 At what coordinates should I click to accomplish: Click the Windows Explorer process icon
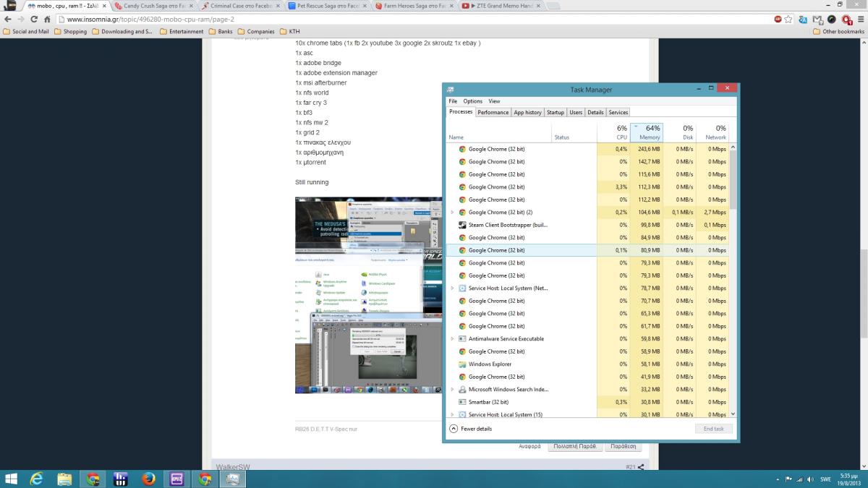point(462,364)
